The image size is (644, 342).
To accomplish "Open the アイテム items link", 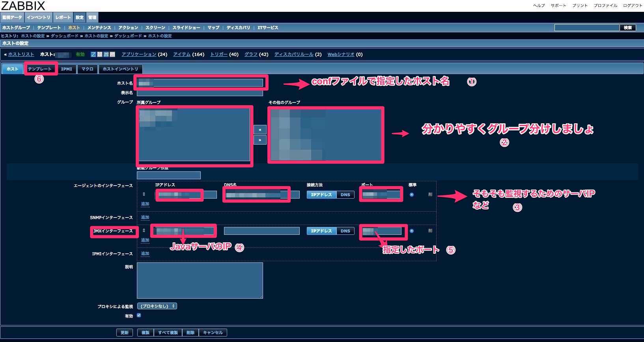I will click(182, 54).
